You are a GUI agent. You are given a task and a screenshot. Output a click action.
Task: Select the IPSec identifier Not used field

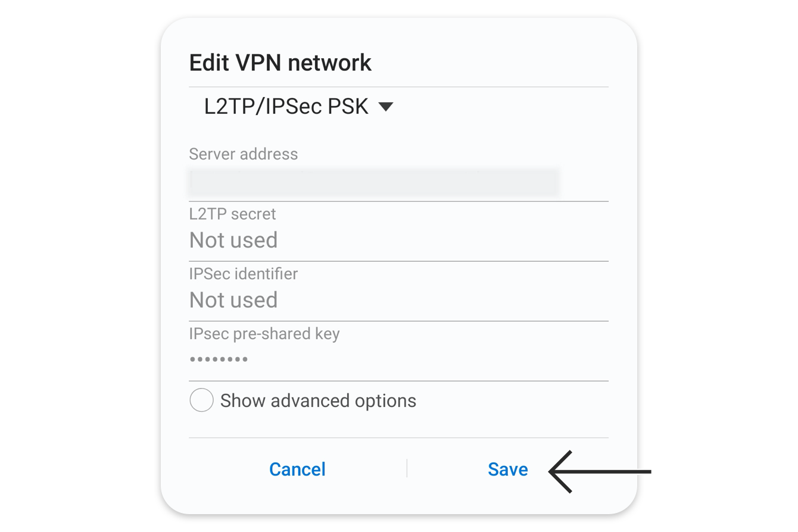click(398, 300)
